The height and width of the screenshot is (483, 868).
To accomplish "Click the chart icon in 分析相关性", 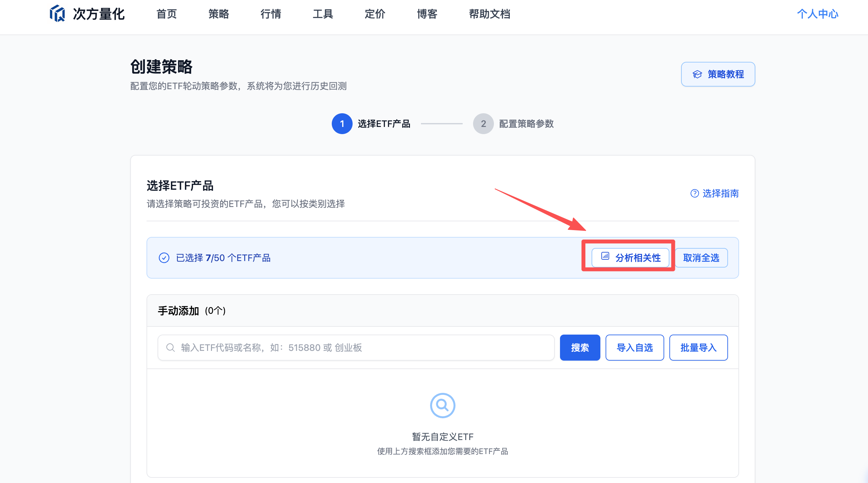I will click(605, 256).
